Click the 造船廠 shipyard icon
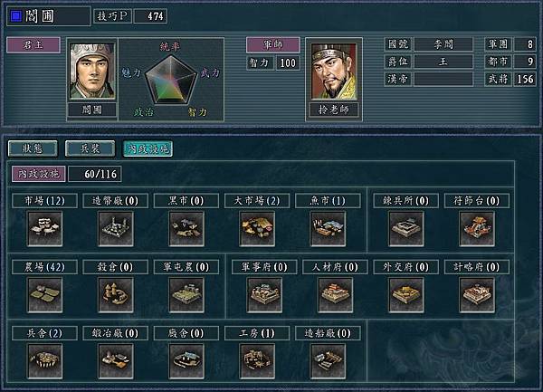Image resolution: width=543 pixels, height=392 pixels. coord(328,361)
